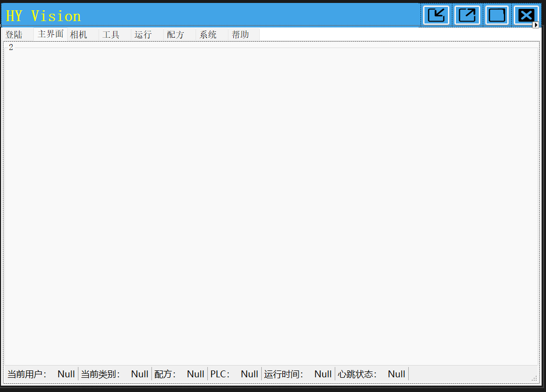
Task: Click the square window icon in title bar
Action: point(497,15)
